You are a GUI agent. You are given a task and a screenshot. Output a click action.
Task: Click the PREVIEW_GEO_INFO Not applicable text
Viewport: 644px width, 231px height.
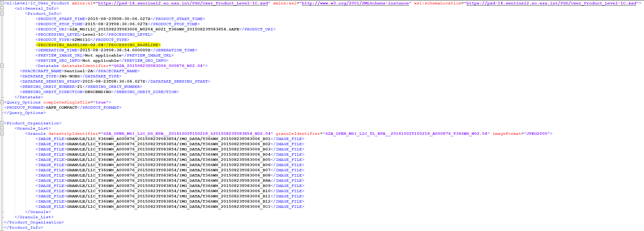point(101,61)
